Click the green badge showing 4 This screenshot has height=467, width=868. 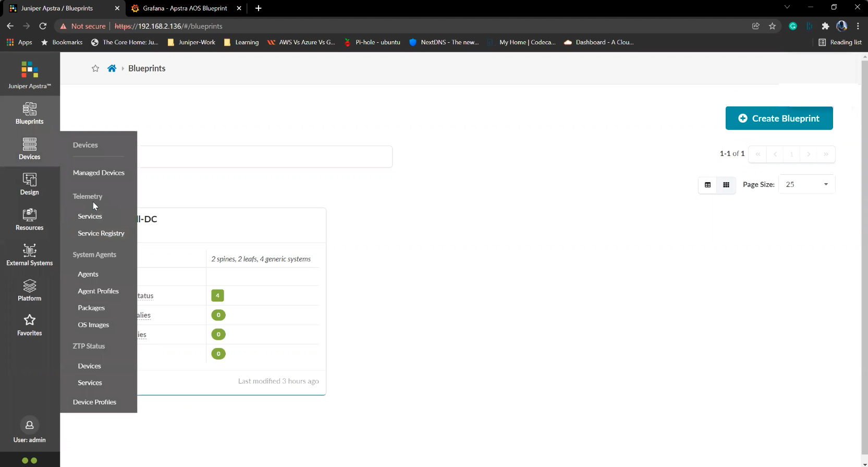pyautogui.click(x=217, y=295)
